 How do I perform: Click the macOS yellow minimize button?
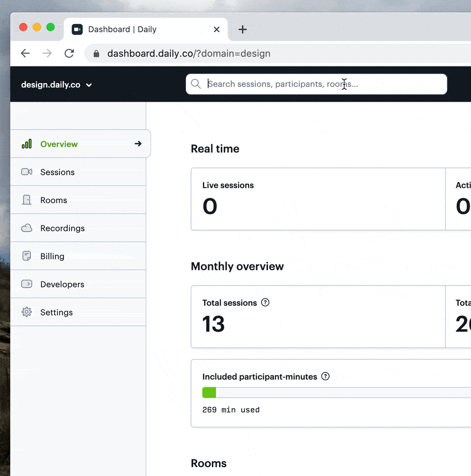(x=37, y=27)
